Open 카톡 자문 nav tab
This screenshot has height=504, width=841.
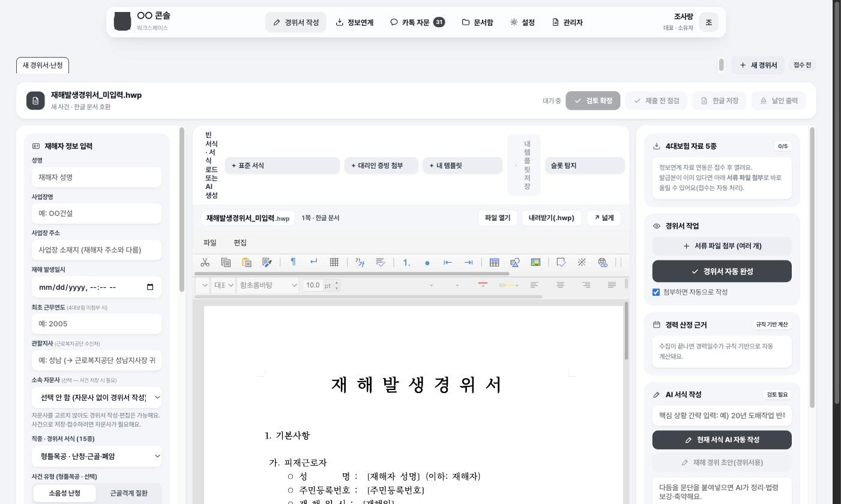coord(417,22)
